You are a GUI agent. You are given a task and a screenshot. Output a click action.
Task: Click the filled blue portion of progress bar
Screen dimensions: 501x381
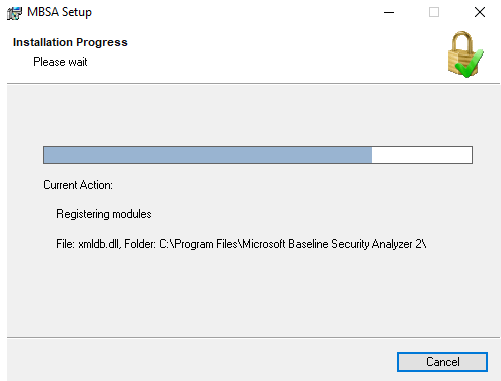(x=208, y=155)
